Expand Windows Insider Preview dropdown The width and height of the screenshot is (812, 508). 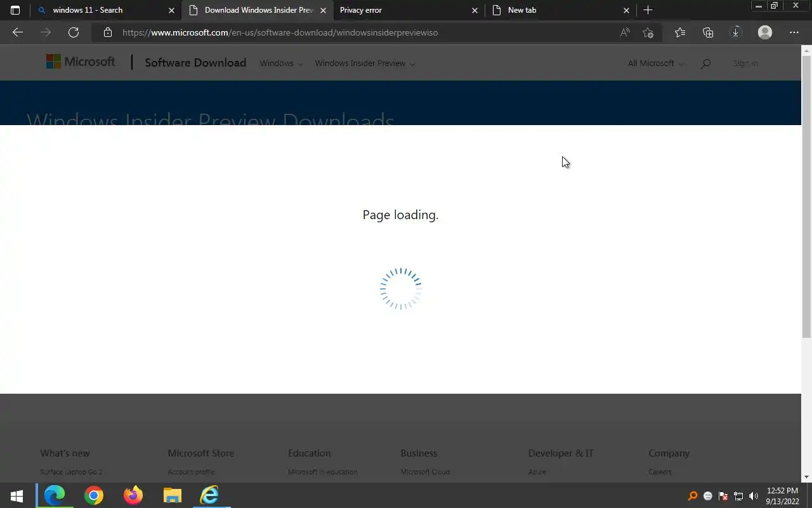tap(365, 63)
